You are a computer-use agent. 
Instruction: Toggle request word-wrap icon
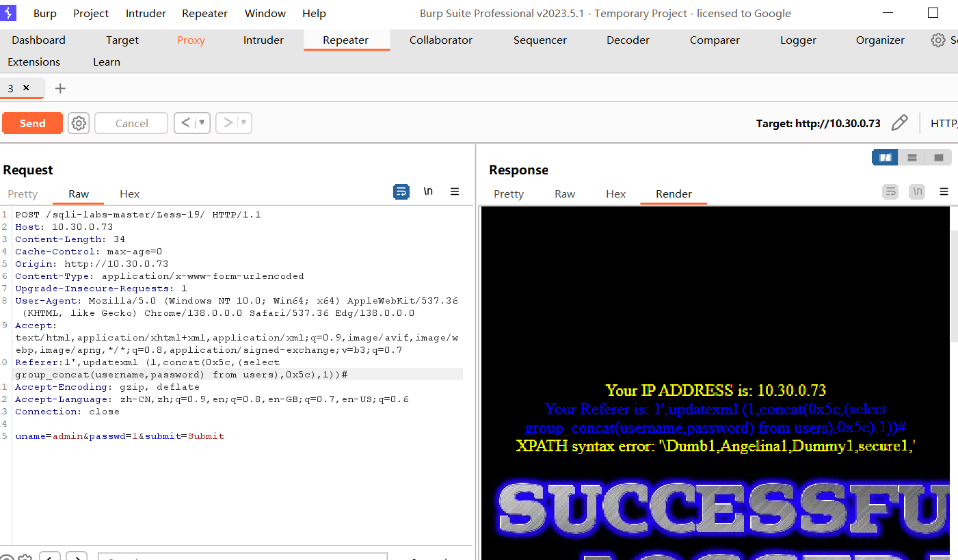(x=401, y=192)
